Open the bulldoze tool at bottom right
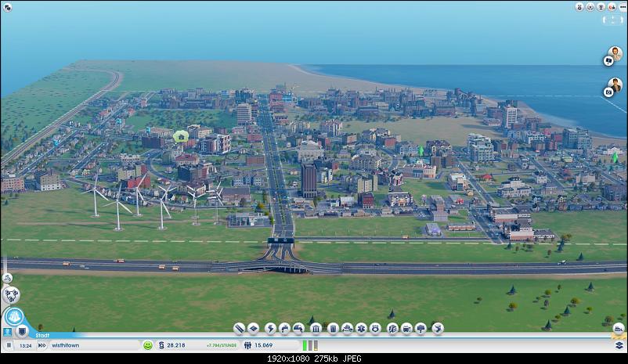This screenshot has height=364, width=628. tap(619, 328)
